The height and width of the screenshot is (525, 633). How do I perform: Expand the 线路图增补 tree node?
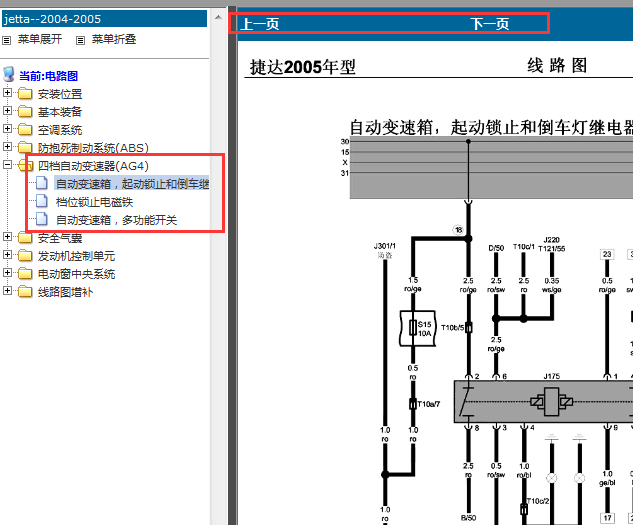tap(7, 290)
